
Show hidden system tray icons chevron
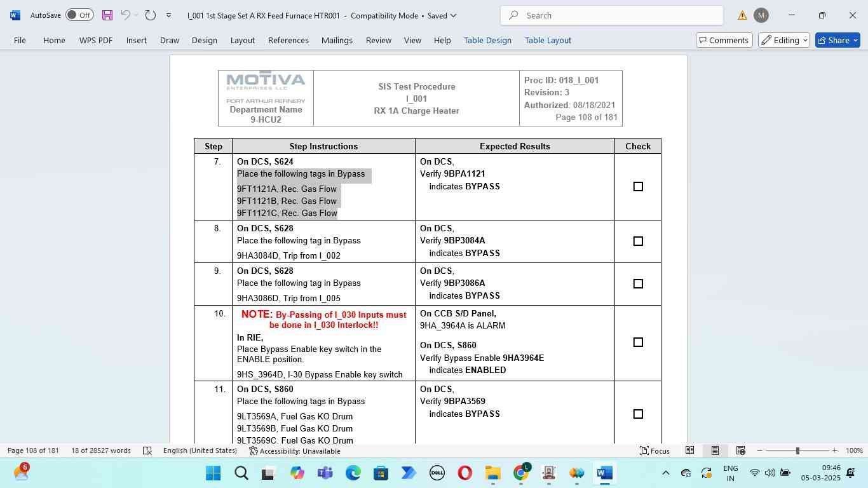[665, 473]
